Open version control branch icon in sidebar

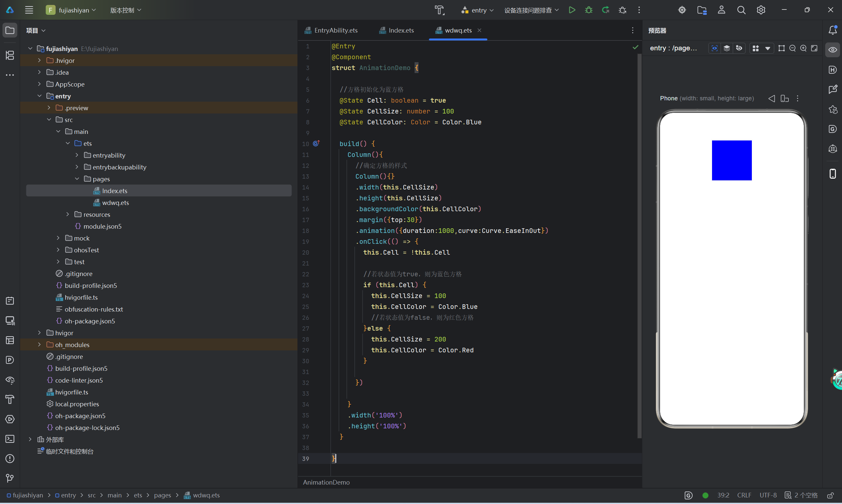point(10,478)
